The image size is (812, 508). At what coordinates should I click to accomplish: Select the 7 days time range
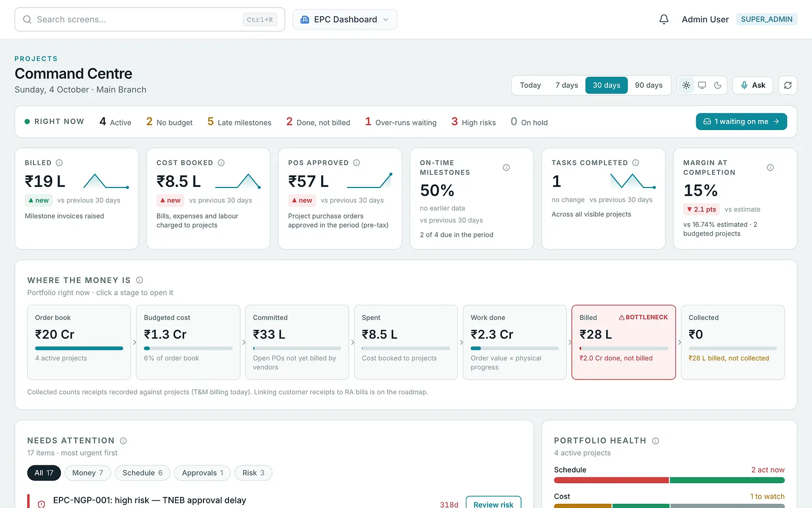click(566, 85)
